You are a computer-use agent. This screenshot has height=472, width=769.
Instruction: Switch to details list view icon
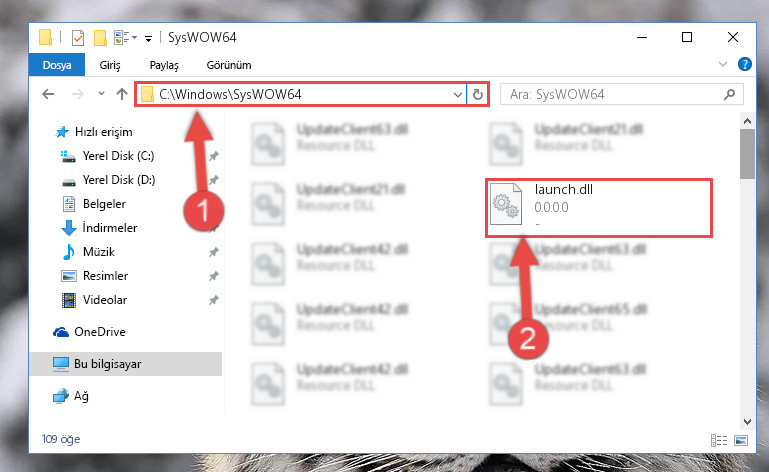719,440
